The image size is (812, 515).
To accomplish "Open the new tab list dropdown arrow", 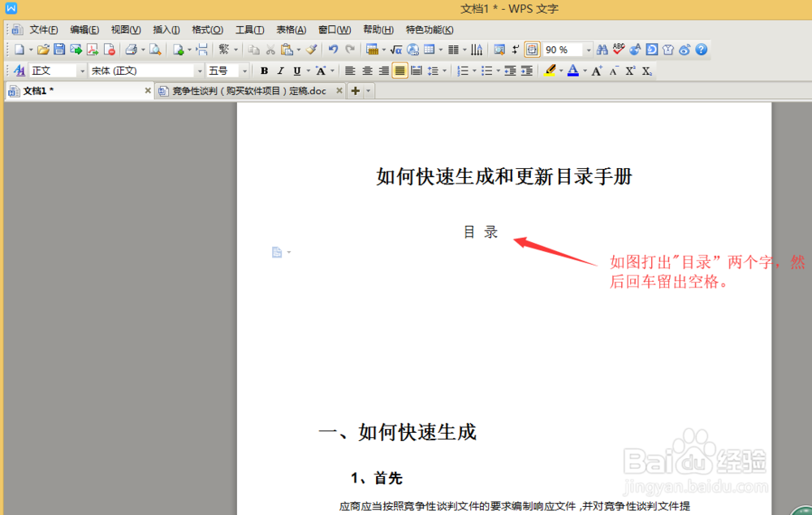I will (368, 91).
